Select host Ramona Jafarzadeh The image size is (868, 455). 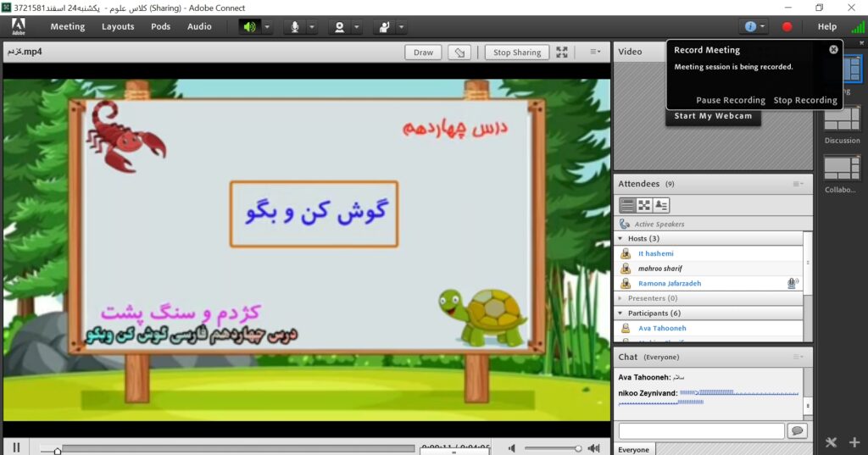[x=709, y=283]
